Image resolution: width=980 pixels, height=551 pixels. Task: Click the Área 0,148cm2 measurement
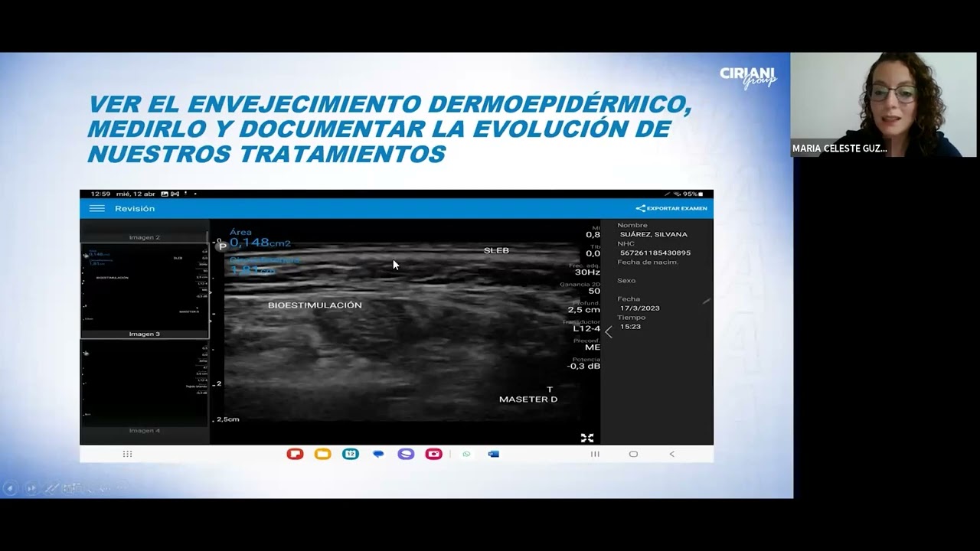coord(260,238)
